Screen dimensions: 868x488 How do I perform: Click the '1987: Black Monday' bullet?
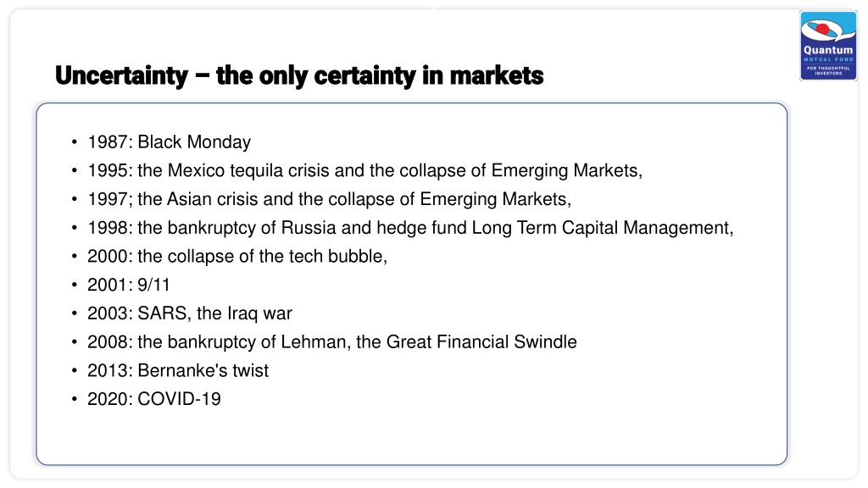[x=169, y=142]
